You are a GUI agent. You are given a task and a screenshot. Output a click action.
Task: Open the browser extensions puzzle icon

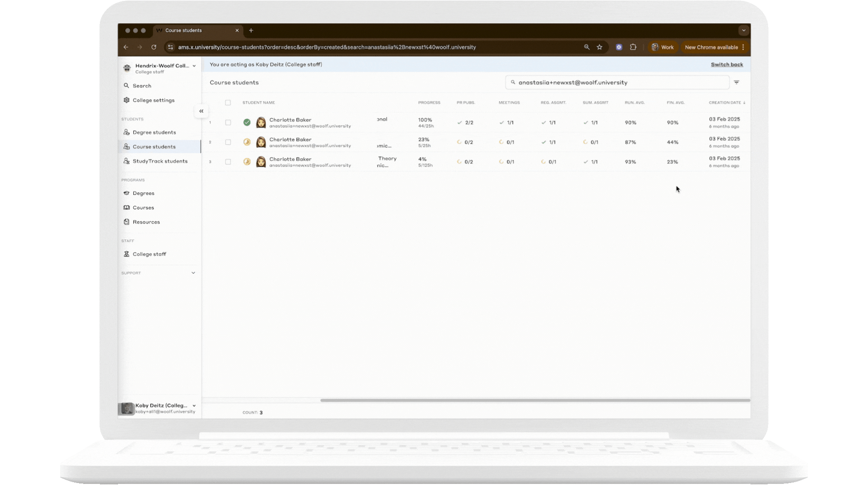click(633, 47)
